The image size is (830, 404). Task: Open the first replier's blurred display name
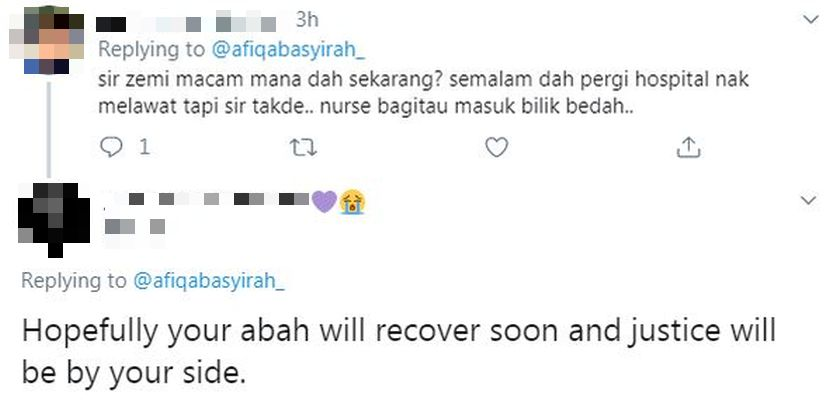click(x=187, y=23)
